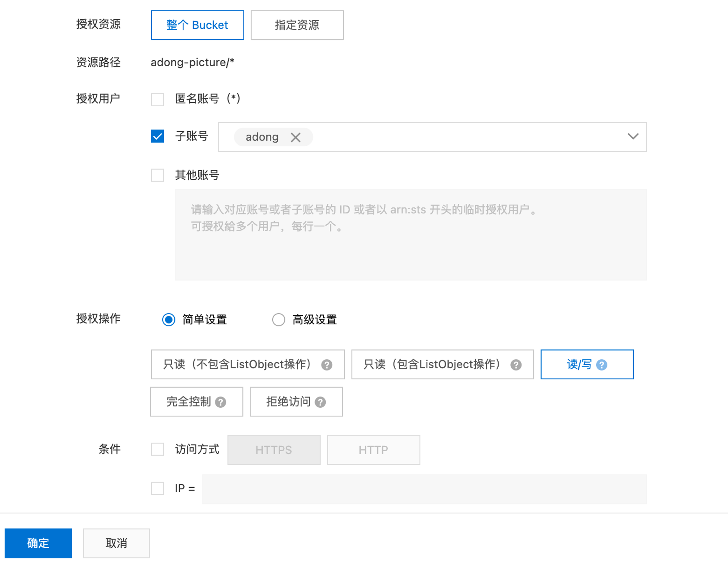Open help icon for 只读（不包含ListObject操作）
This screenshot has height=562, width=728.
327,365
